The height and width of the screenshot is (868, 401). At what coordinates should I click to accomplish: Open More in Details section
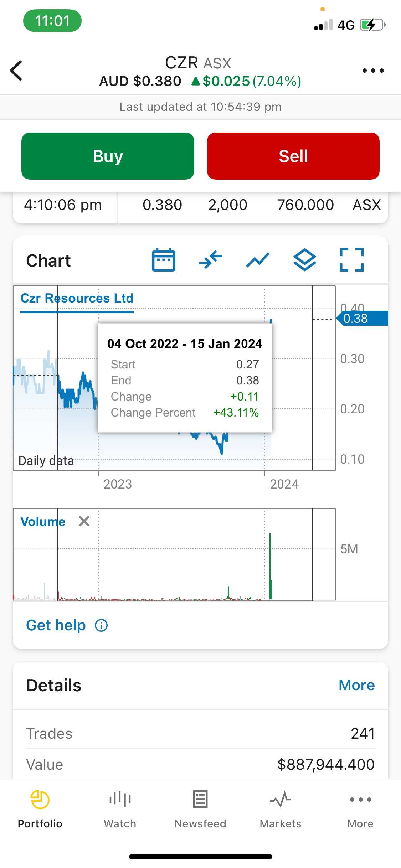[x=357, y=685]
